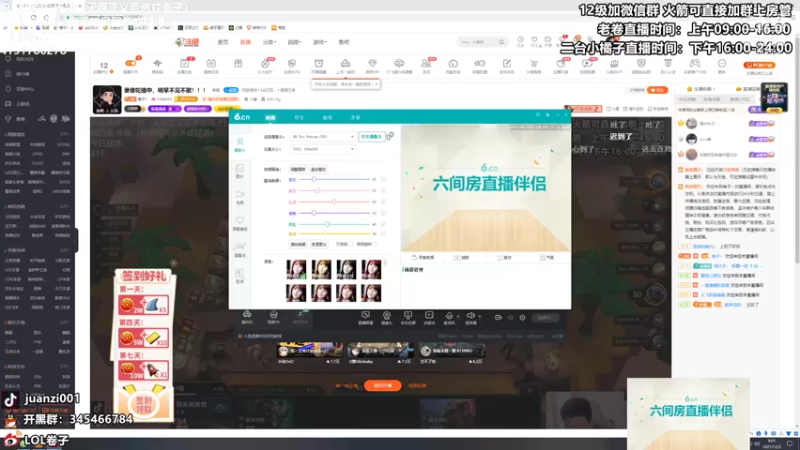This screenshot has height=450, width=800.
Task: Click the camera rotate icon beside open-camera button
Action: (x=390, y=136)
